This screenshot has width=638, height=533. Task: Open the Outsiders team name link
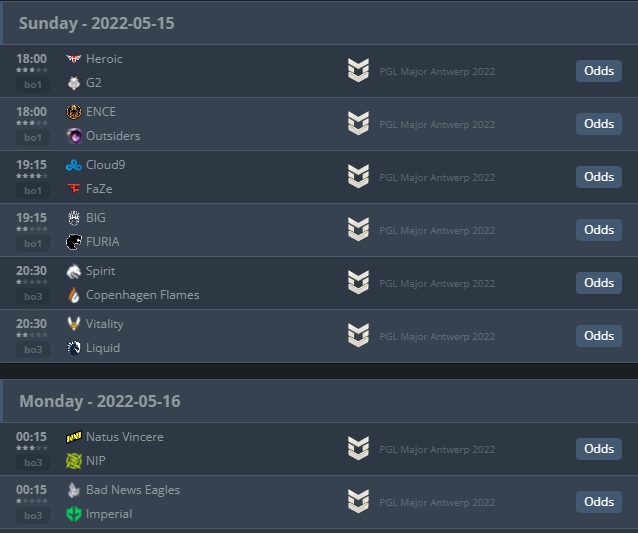pos(113,136)
